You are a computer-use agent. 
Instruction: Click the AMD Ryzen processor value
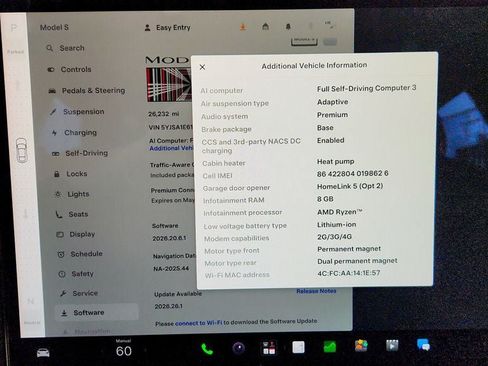pyautogui.click(x=340, y=212)
